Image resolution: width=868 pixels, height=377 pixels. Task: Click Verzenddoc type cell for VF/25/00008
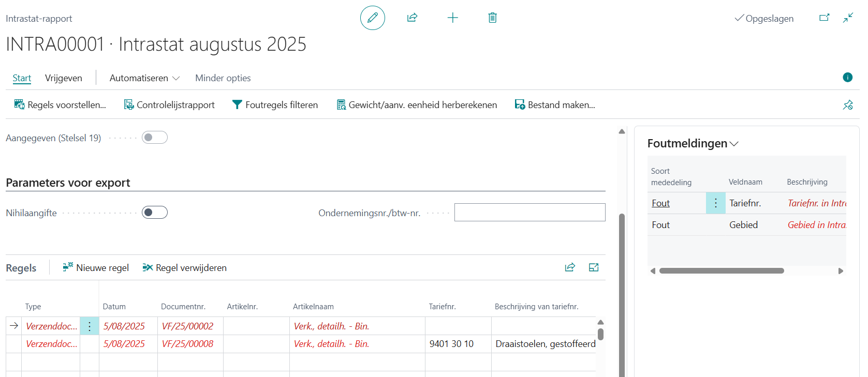point(51,344)
